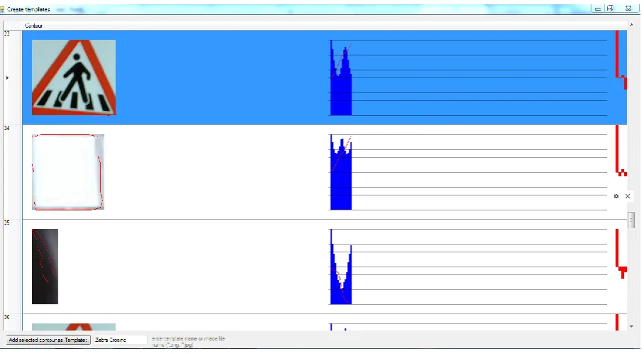Select the white square contour thumbnail in row 34
This screenshot has width=644, height=354.
coord(67,172)
